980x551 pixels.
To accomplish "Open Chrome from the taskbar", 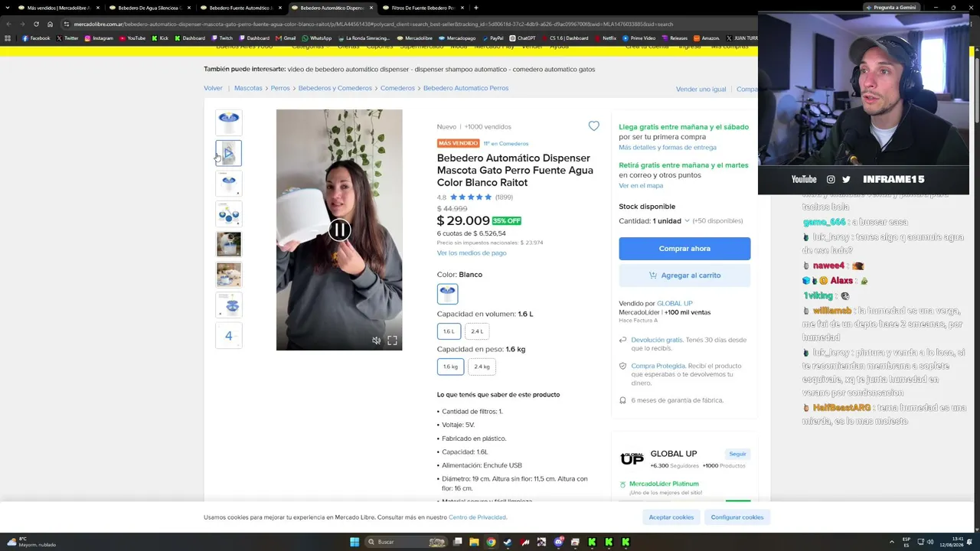I will point(491,542).
